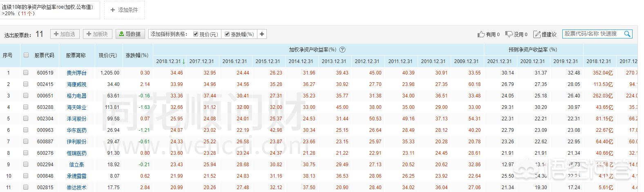The width and height of the screenshot is (644, 192).
Task: Open the help icon beside 加权净资产收益率
Action: 342,50
